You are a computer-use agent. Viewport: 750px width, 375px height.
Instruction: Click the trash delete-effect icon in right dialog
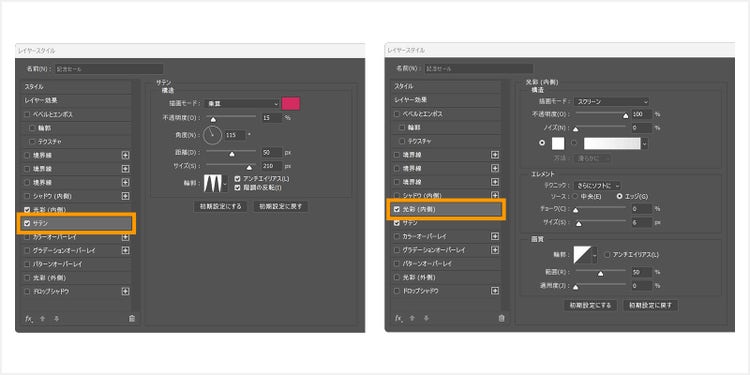501,318
